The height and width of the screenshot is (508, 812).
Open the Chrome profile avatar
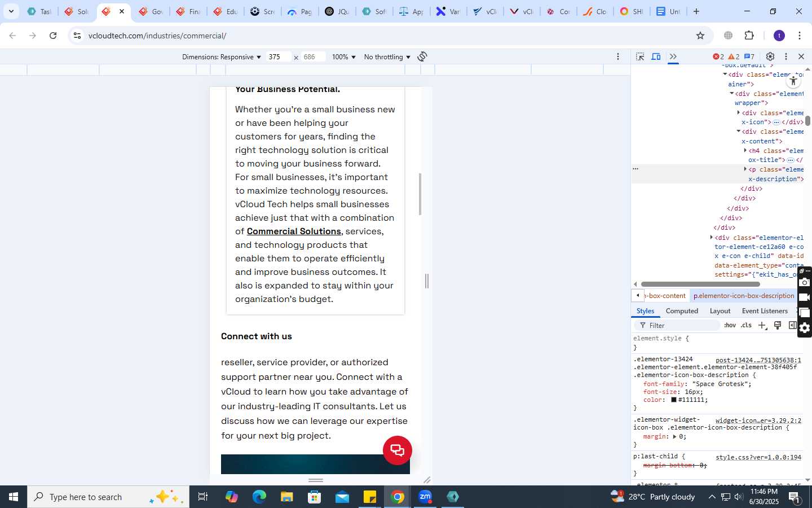(779, 36)
